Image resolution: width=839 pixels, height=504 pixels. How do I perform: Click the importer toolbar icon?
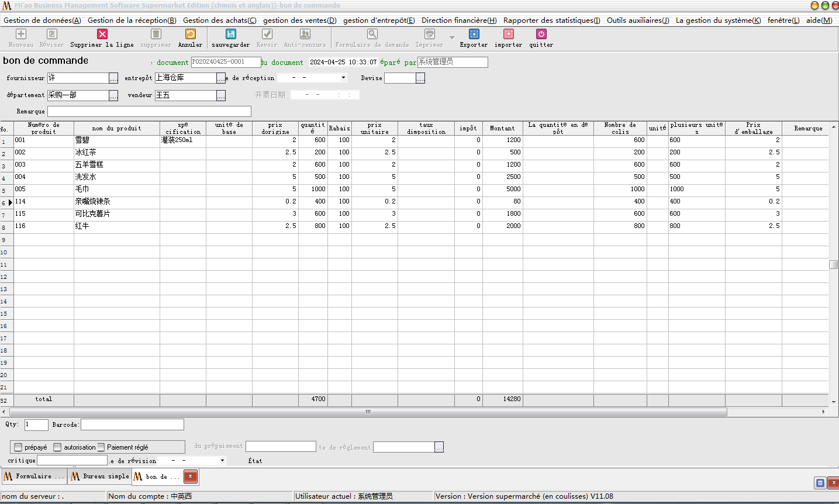point(508,34)
